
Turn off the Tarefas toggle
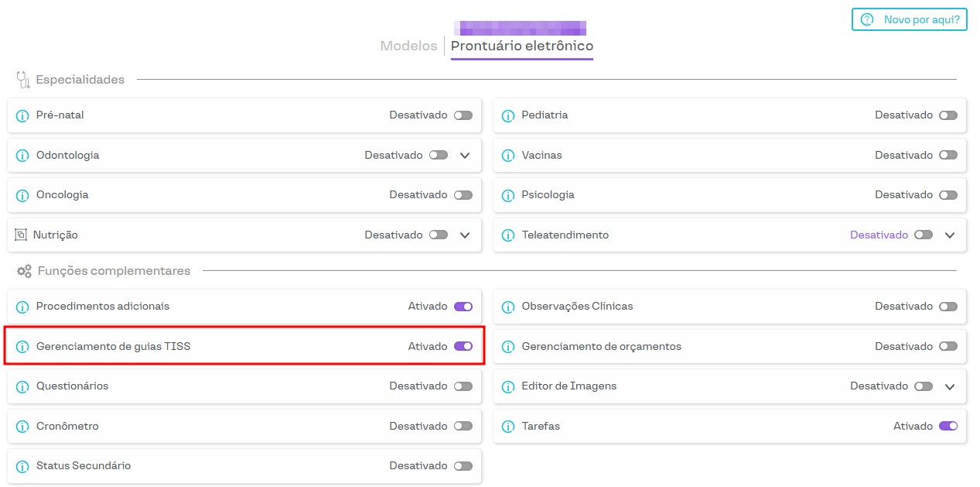tap(948, 426)
